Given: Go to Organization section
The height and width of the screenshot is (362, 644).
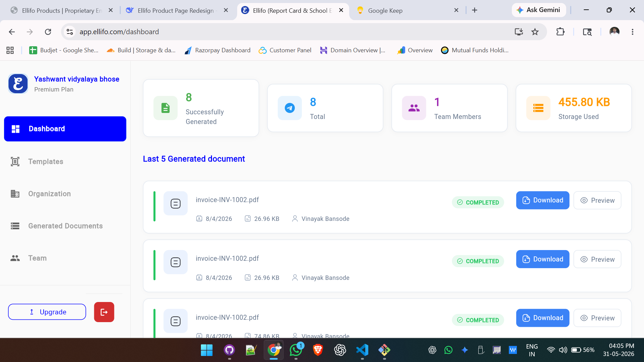Looking at the screenshot, I should click(x=41, y=194).
